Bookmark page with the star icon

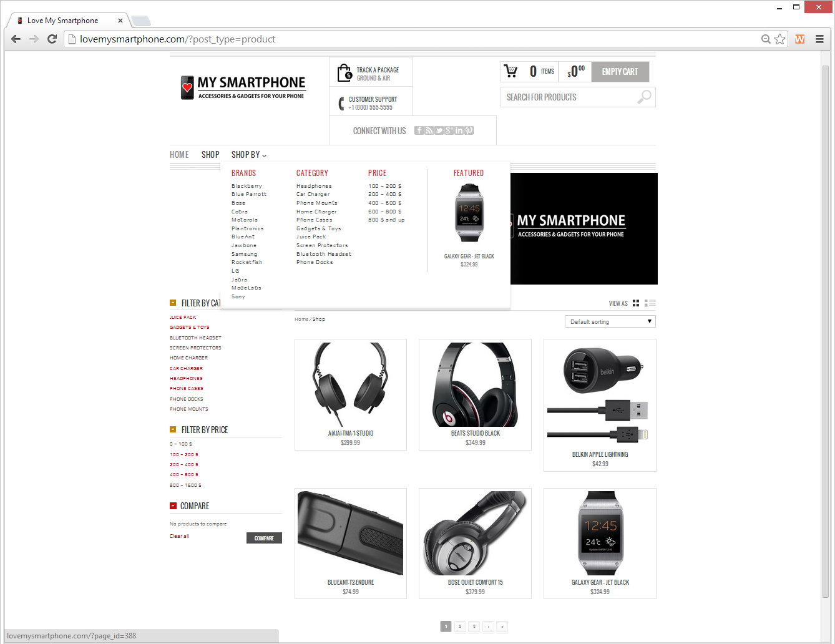click(780, 39)
